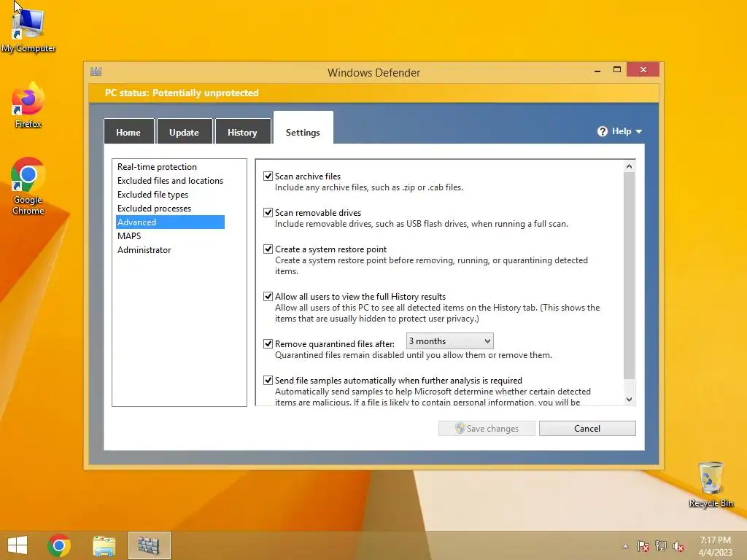Toggle Scan removable drives checkbox
The image size is (747, 560).
pos(268,212)
